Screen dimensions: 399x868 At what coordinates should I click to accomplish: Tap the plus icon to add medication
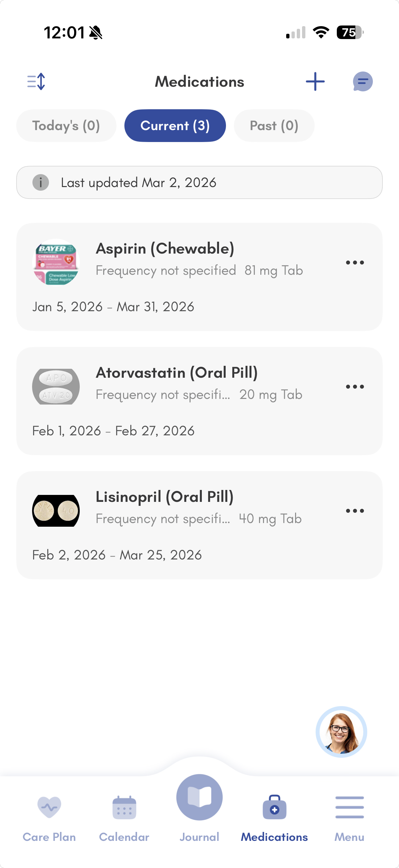click(315, 81)
